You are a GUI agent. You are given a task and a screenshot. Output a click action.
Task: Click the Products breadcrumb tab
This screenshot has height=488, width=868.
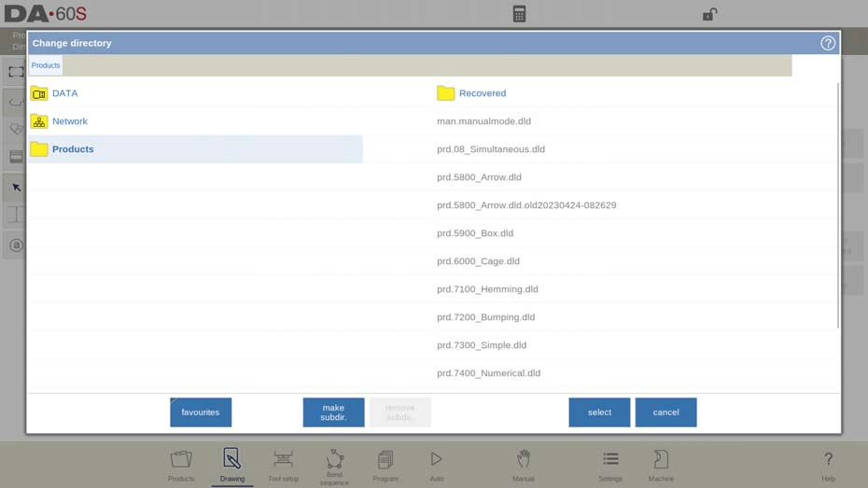[x=46, y=65]
